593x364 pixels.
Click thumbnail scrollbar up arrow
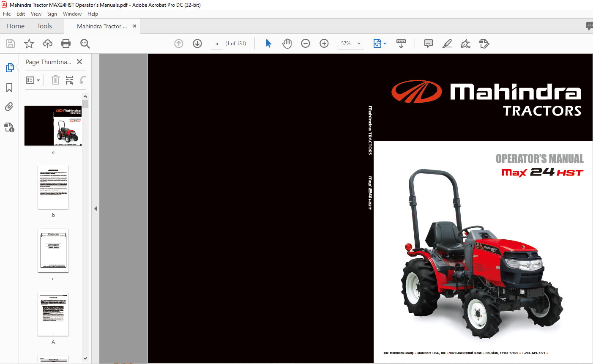(x=85, y=96)
